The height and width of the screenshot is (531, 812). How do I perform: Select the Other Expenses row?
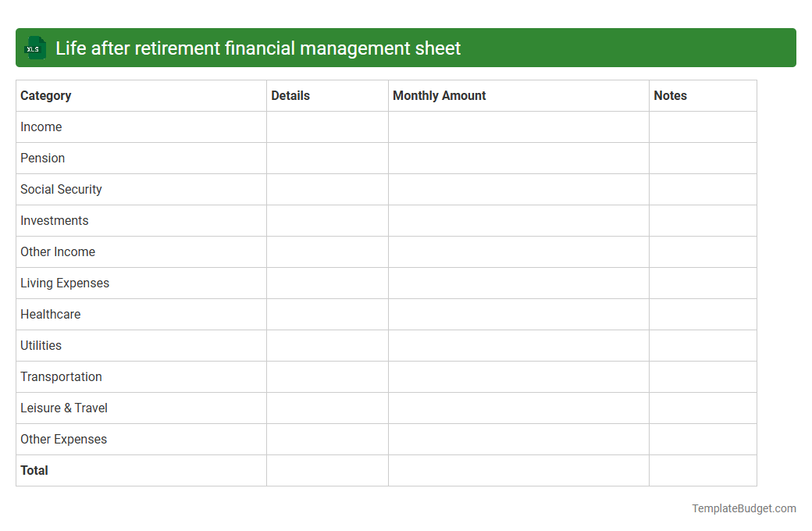(x=63, y=439)
